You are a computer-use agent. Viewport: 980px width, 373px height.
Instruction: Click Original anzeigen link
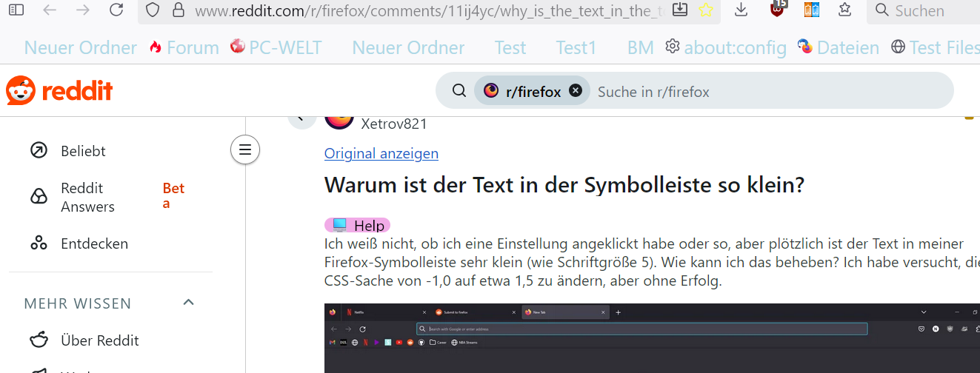pyautogui.click(x=381, y=153)
